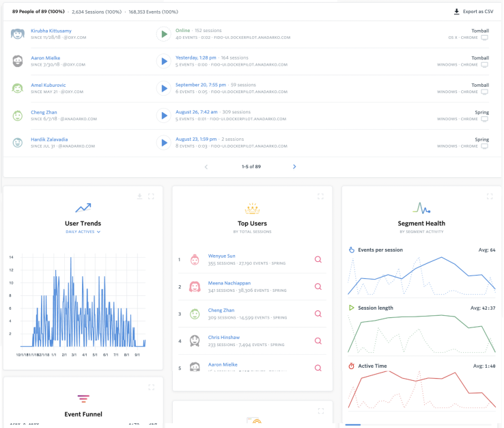Open Amel Kuburovic's user profile

tap(48, 85)
